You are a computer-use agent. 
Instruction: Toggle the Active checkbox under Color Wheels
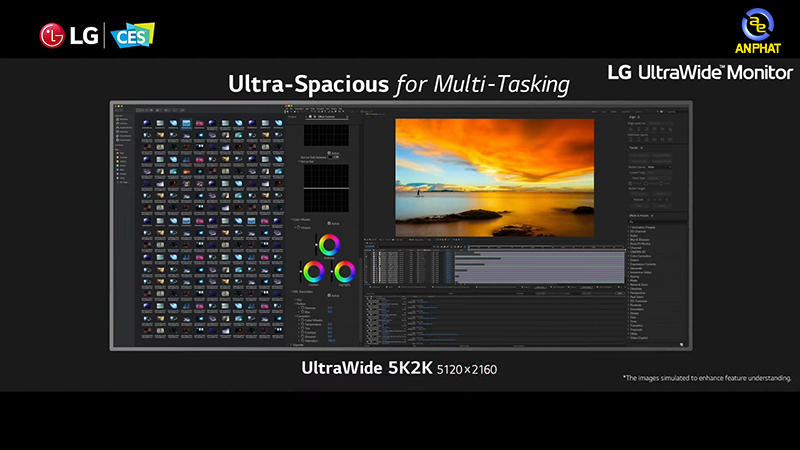point(329,223)
